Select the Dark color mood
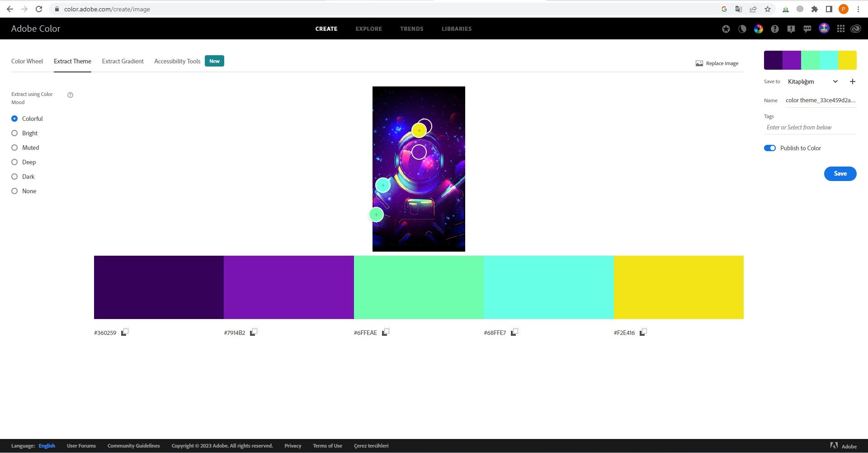This screenshot has width=868, height=453. click(x=14, y=176)
